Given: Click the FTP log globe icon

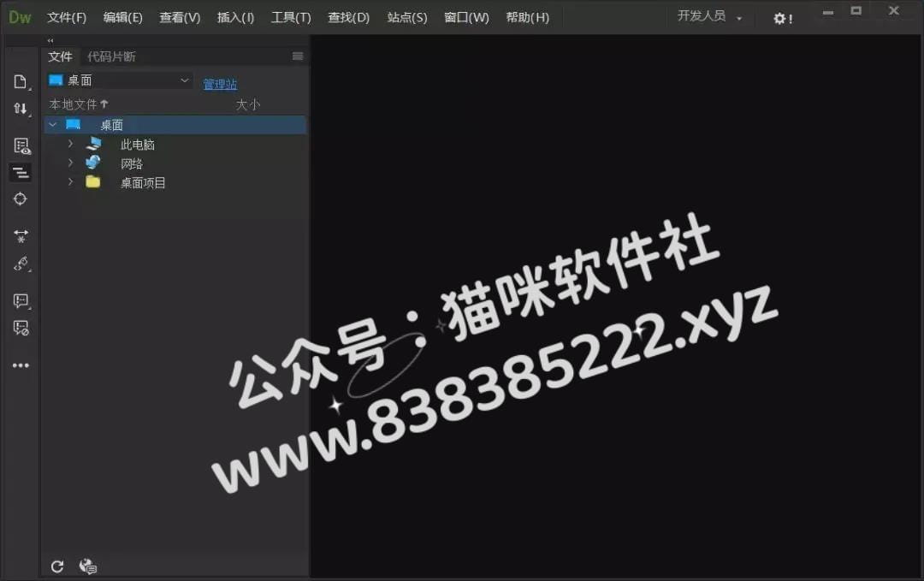Looking at the screenshot, I should [x=88, y=566].
